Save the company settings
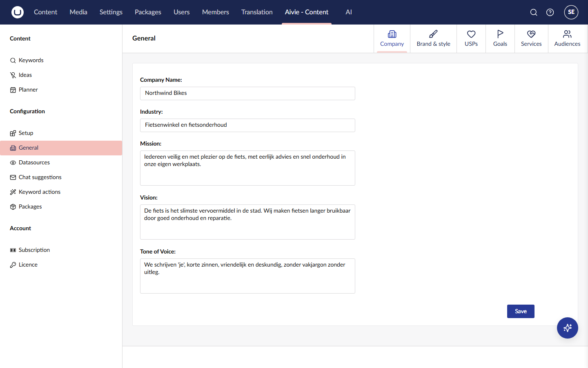Screen dimensions: 588x368 [521, 311]
